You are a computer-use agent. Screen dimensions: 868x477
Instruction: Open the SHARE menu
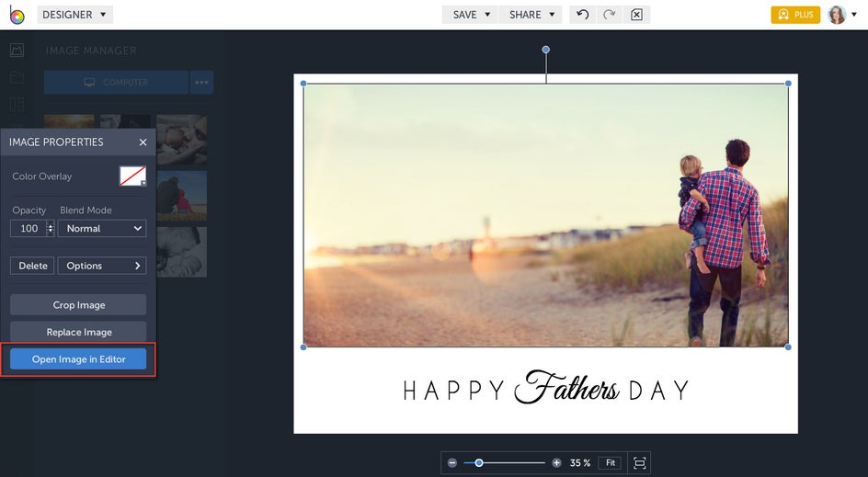[531, 15]
